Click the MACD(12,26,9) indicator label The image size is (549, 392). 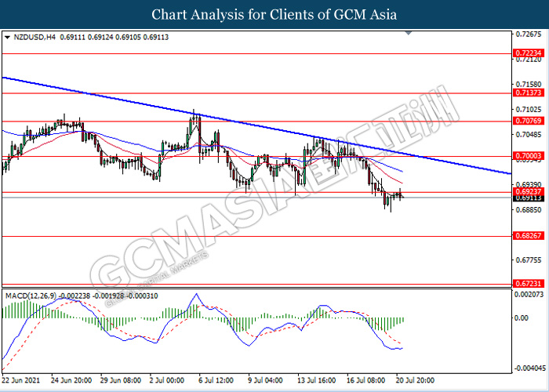(x=31, y=296)
